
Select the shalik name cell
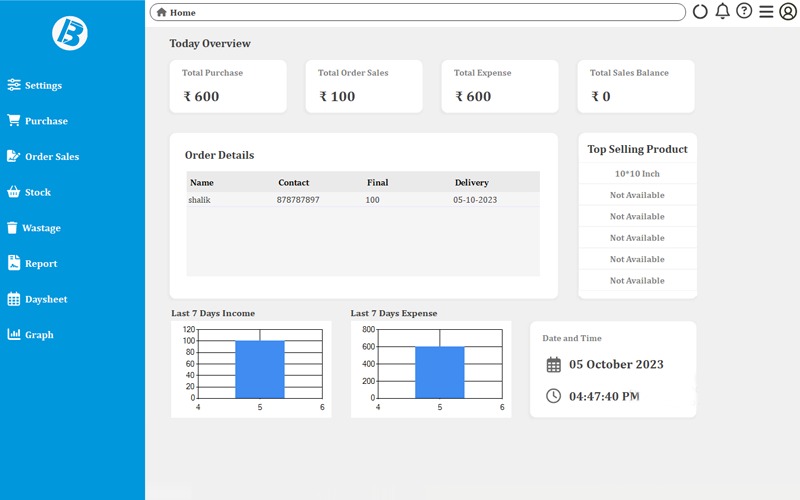199,199
